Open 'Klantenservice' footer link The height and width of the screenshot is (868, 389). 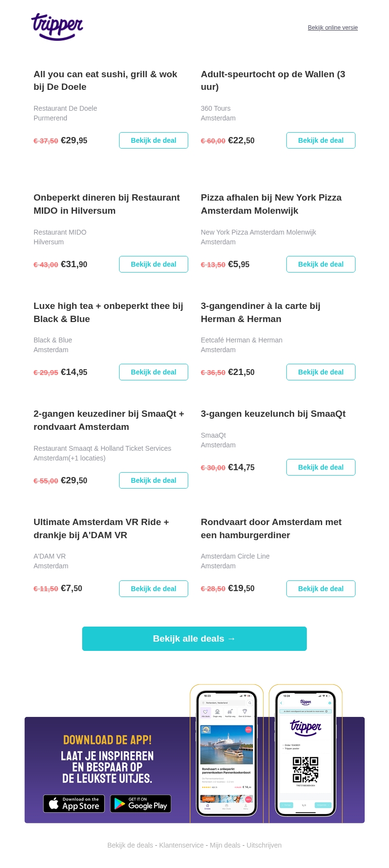(181, 845)
